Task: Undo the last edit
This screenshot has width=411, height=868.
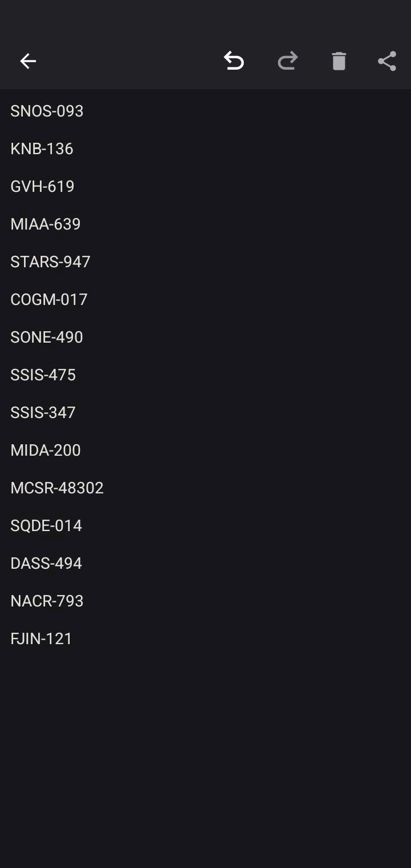Action: [233, 61]
